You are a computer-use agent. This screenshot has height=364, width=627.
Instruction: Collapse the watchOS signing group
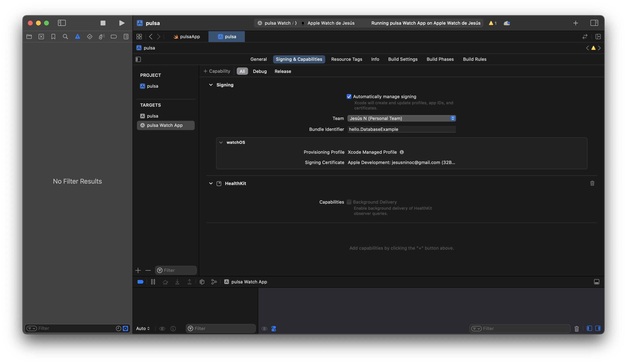(x=221, y=142)
